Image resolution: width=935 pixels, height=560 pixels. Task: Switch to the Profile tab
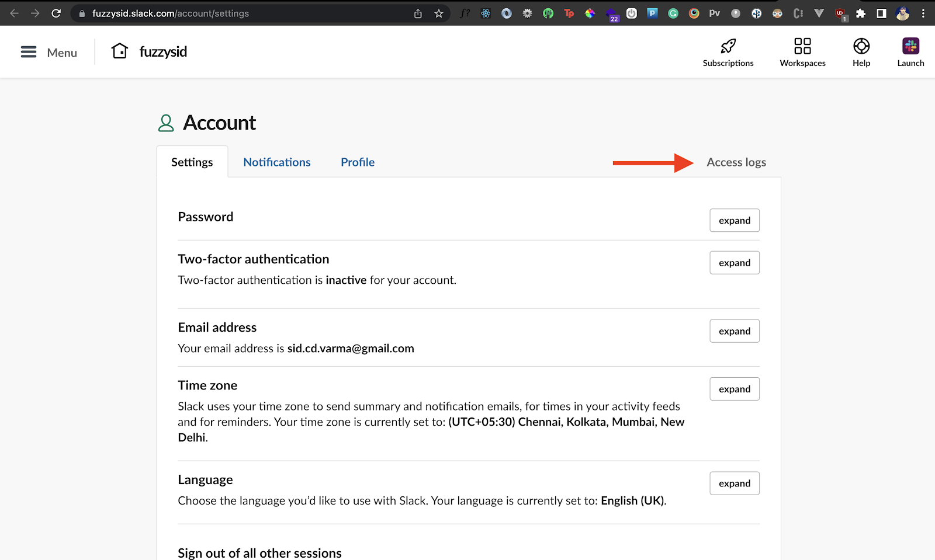pos(358,162)
